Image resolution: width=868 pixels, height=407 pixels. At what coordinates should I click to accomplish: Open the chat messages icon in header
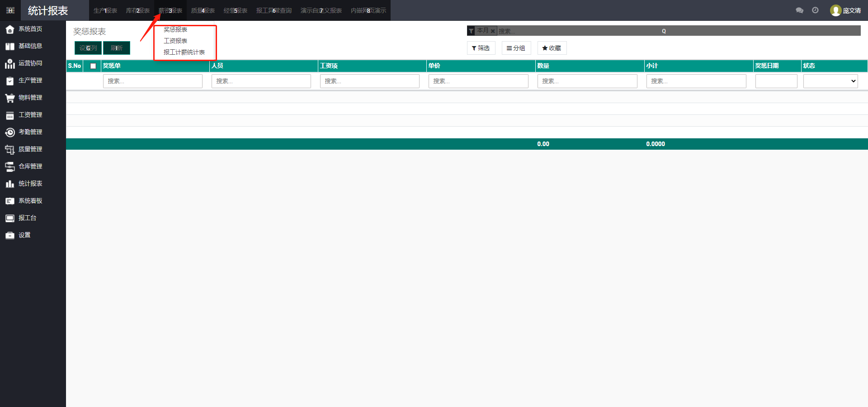pos(799,10)
